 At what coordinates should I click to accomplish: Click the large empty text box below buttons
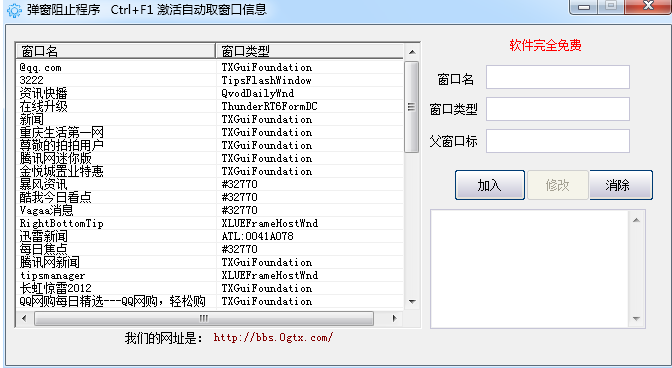(530, 269)
